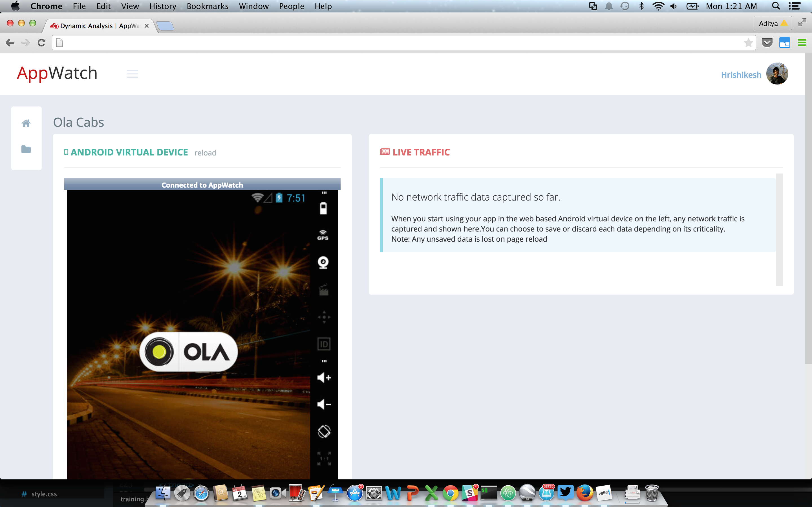
Task: Click the volume up icon on virtual device
Action: (324, 377)
